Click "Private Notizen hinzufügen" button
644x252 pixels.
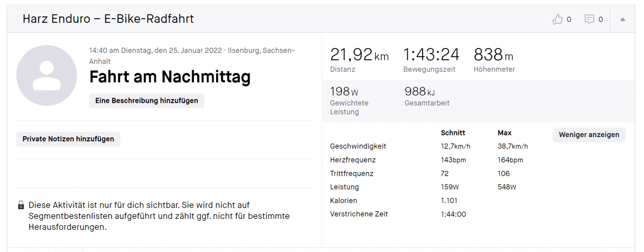click(x=68, y=139)
